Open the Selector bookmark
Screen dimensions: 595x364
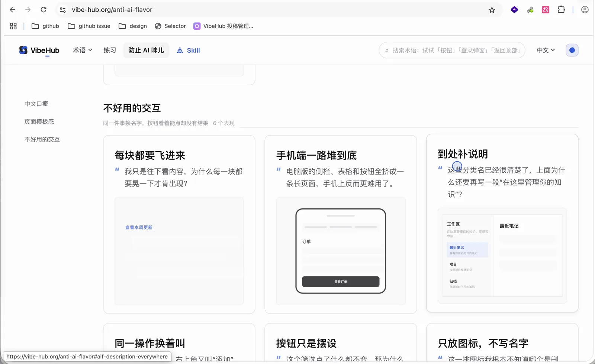tap(170, 26)
